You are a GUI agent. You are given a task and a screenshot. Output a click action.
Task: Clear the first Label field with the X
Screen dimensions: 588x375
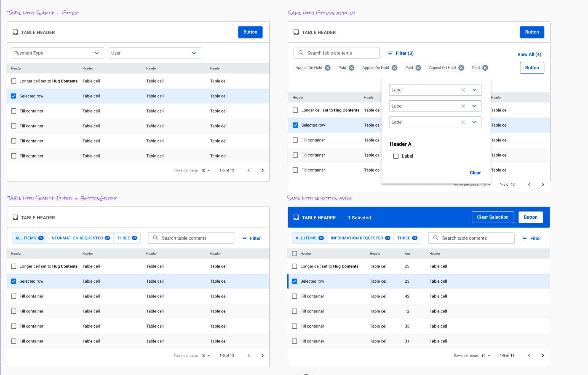tap(463, 90)
